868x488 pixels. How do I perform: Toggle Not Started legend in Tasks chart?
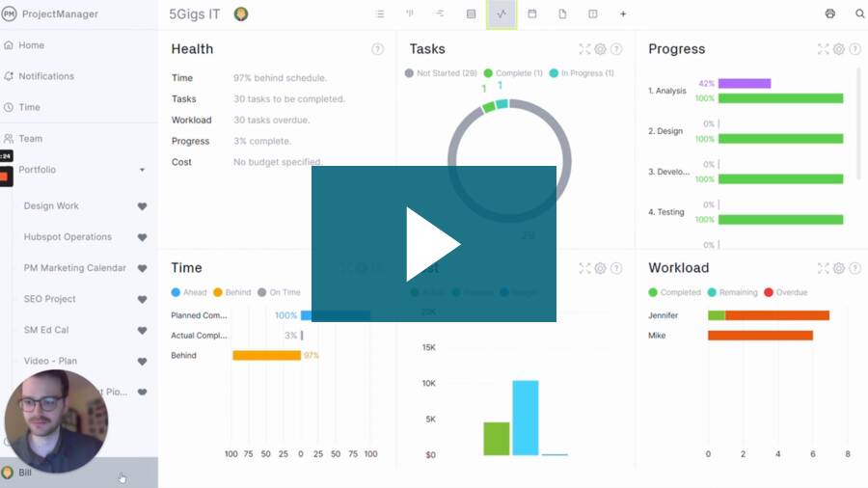tap(441, 73)
